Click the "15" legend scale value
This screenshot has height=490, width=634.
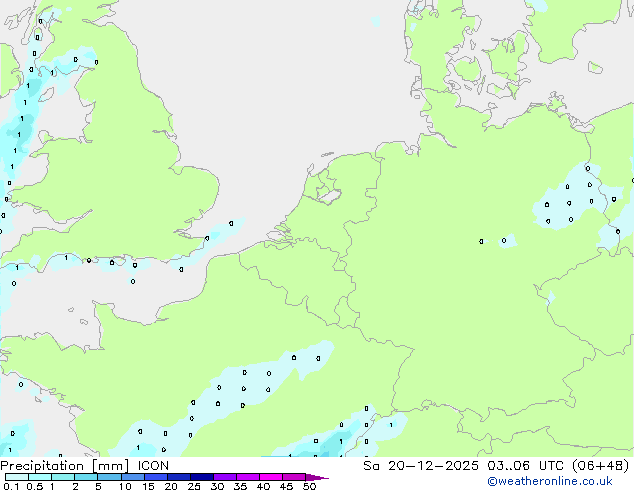(x=148, y=486)
